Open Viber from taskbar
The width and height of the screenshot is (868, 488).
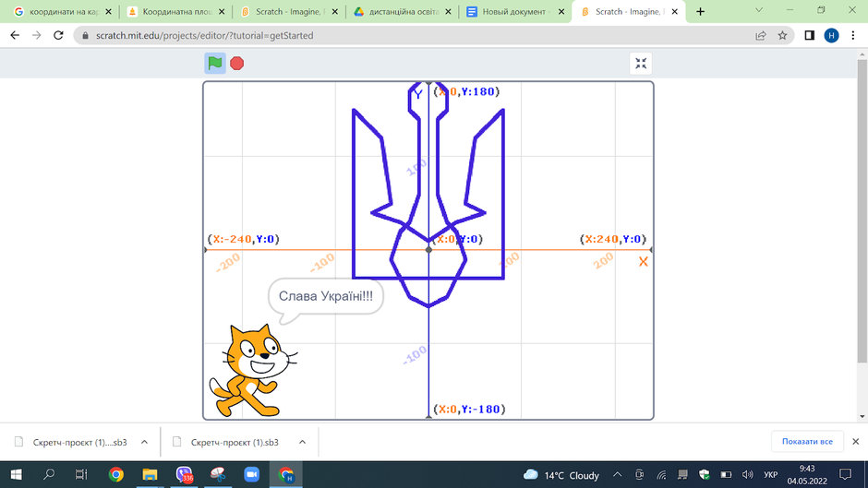pos(184,475)
